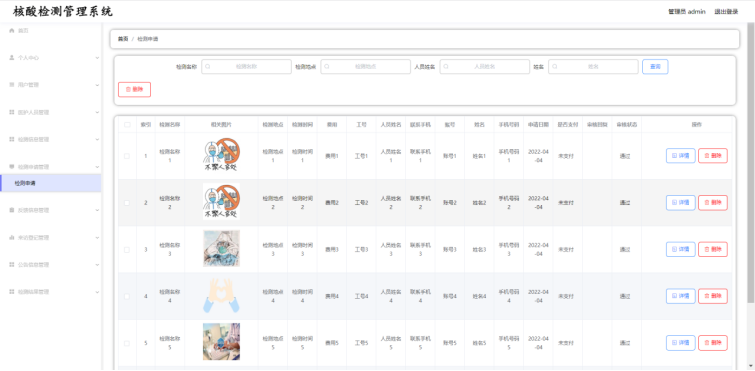Click the icon beside 反馈信息管理
This screenshot has height=371, width=755.
coord(12,210)
